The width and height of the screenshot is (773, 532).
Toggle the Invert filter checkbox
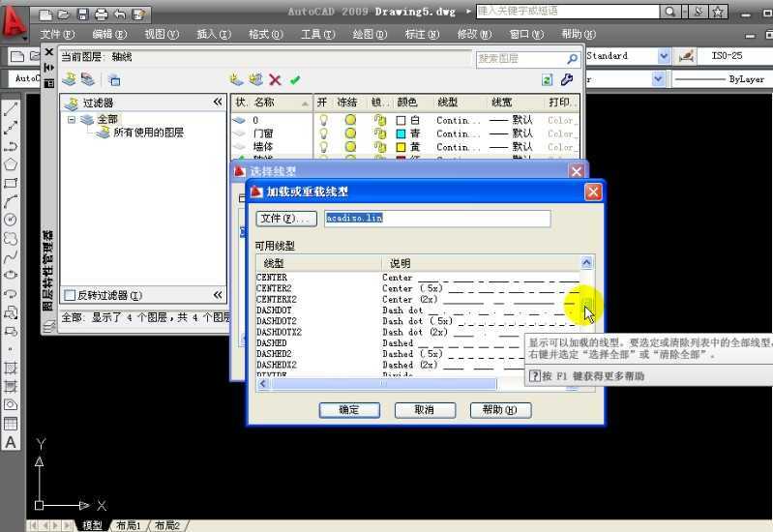click(70, 295)
